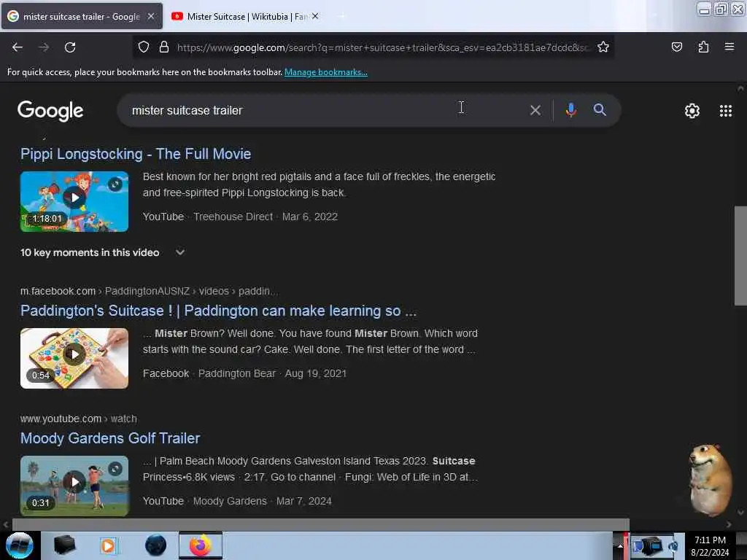Open Google quick settings gear
The width and height of the screenshot is (747, 560).
(692, 111)
